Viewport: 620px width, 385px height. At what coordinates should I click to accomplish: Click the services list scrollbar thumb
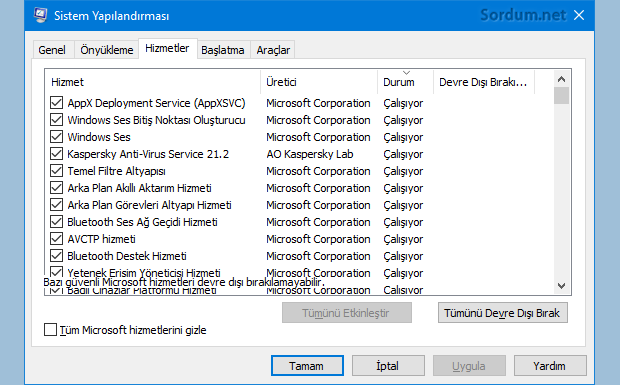[x=561, y=96]
